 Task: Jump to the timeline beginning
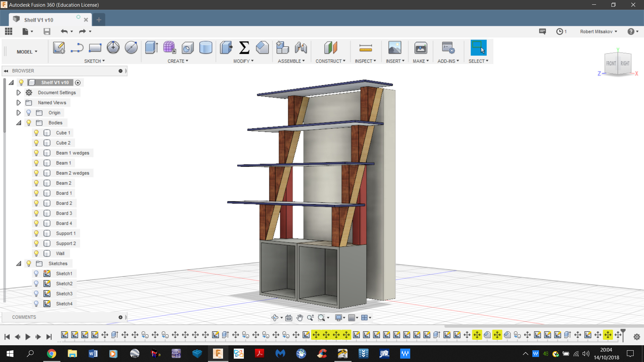click(x=7, y=337)
